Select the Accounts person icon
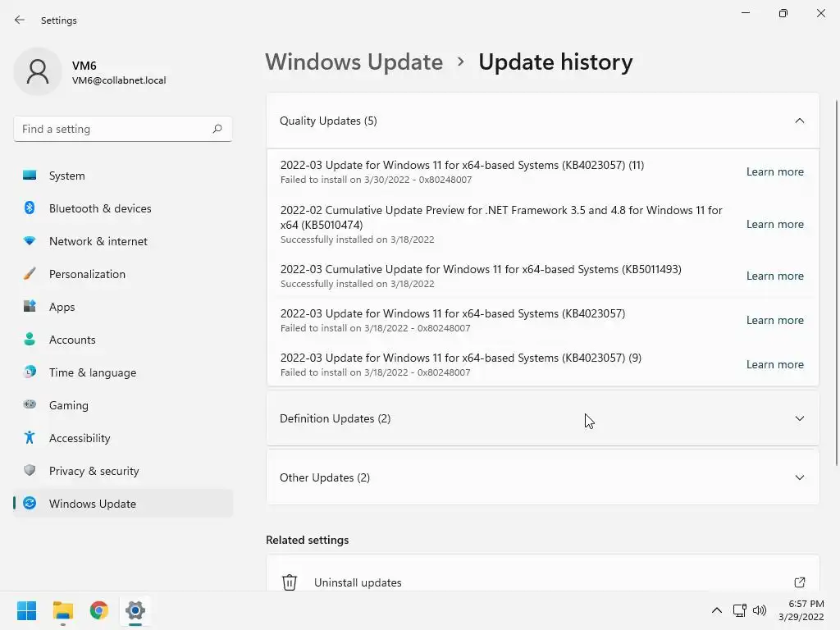The height and width of the screenshot is (630, 840). (x=30, y=339)
